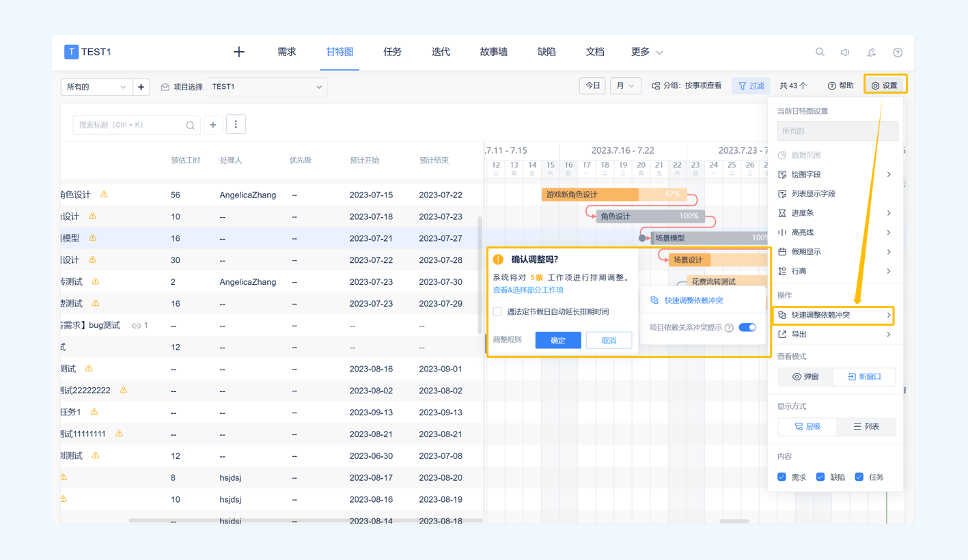Click the 进度条 hourglass icon
Image resolution: width=968 pixels, height=560 pixels.
(782, 213)
